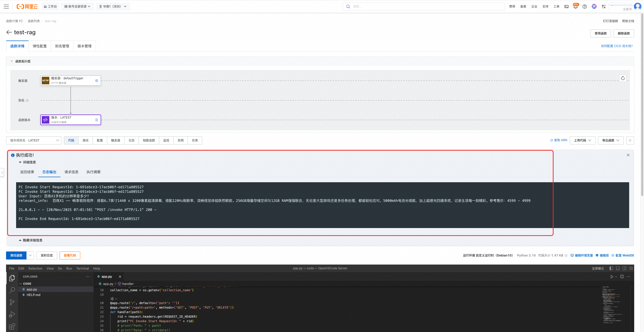Switch to the 返回结果 tab

(27, 172)
